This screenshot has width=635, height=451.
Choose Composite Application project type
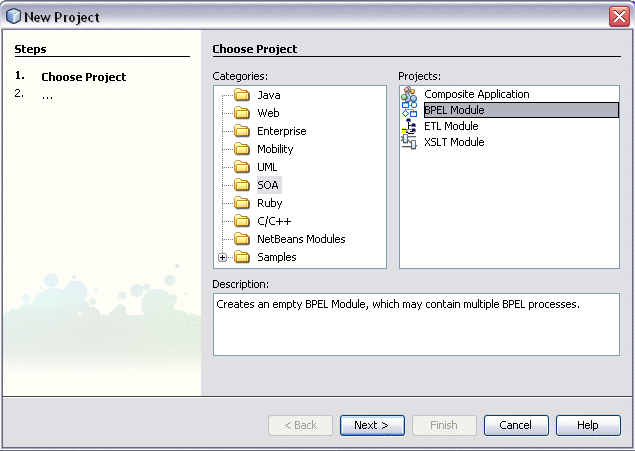[x=477, y=94]
